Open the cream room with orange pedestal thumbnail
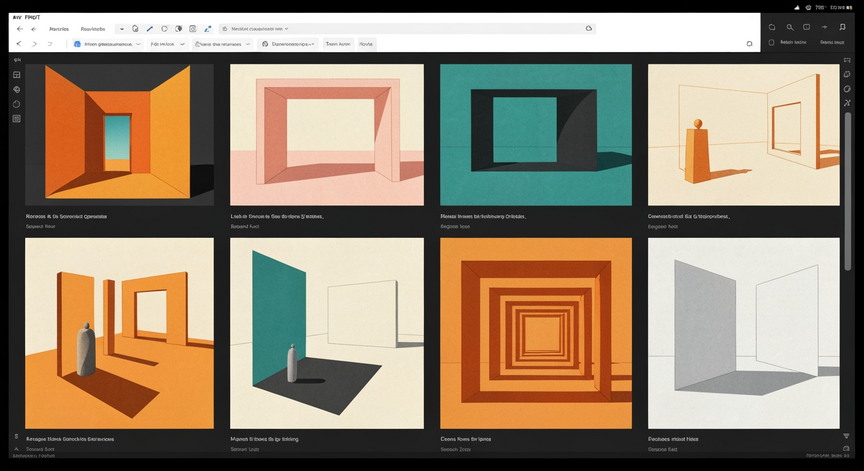Screen dimensions: 864x471 tap(744, 134)
